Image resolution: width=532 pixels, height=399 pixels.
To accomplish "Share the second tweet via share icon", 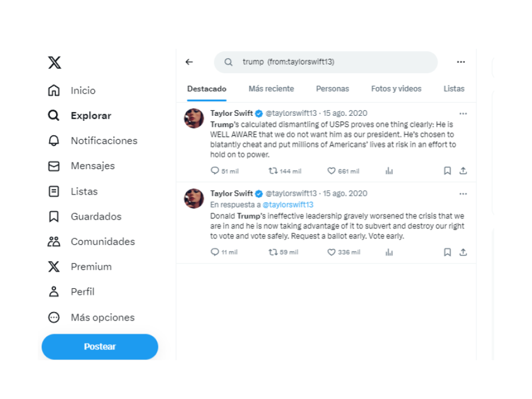I will 463,252.
